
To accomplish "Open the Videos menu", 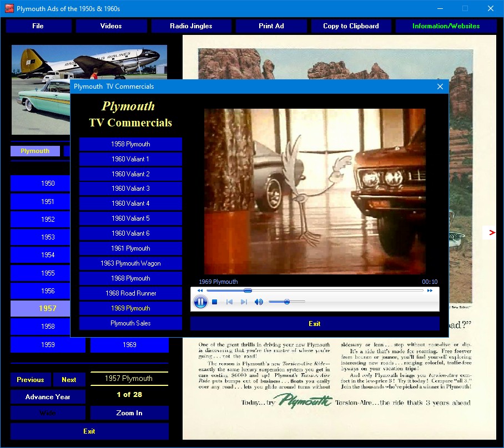I will tap(111, 26).
